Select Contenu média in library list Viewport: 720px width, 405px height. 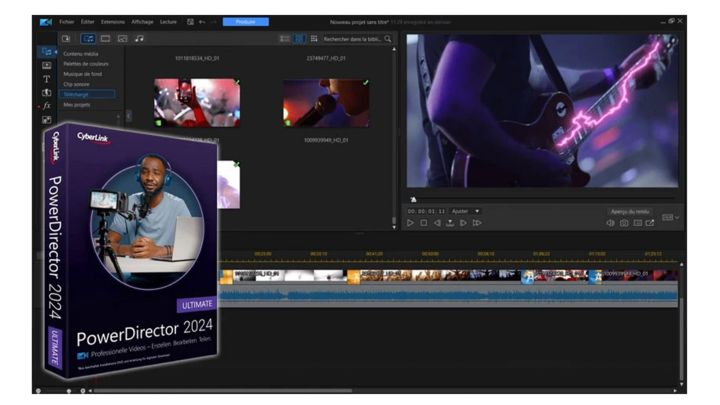click(80, 54)
